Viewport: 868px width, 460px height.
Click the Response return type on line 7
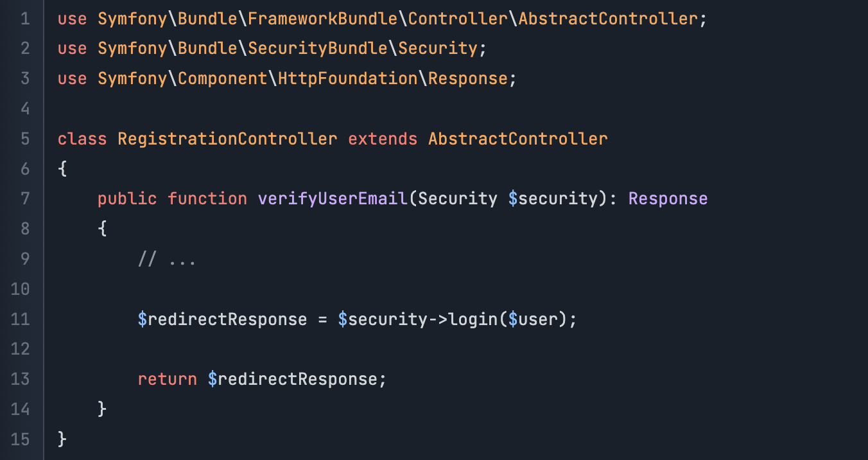click(x=668, y=199)
